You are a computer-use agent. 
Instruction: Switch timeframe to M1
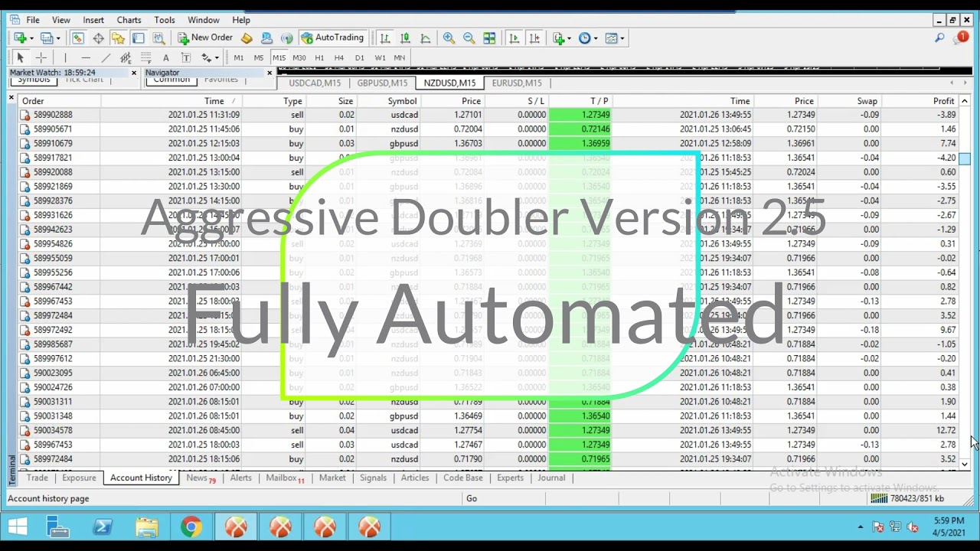click(239, 57)
